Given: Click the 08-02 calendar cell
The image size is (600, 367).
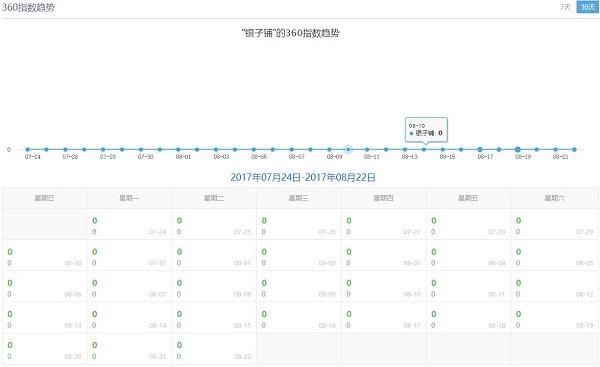Looking at the screenshot, I should (299, 255).
